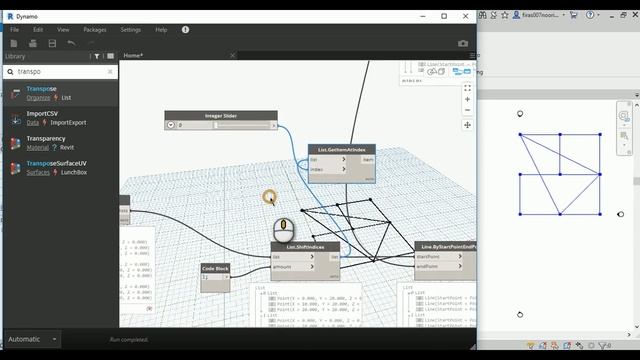Click the Surfaces link under TransposeSurfaceUV
This screenshot has width=640, height=360.
(x=38, y=172)
